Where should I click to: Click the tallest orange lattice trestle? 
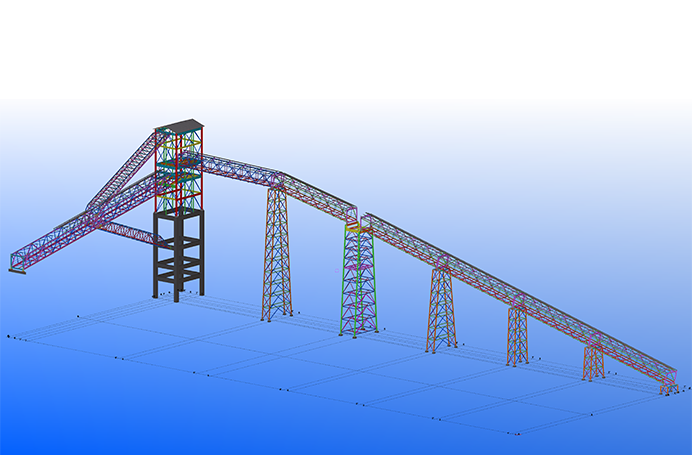(x=277, y=255)
